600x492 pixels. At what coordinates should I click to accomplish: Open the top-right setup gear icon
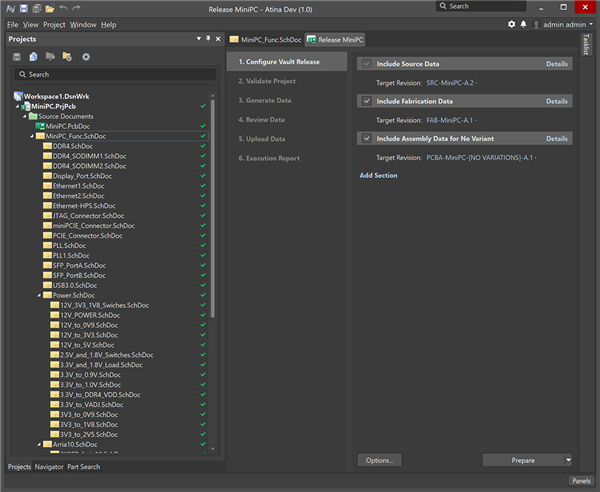click(512, 24)
